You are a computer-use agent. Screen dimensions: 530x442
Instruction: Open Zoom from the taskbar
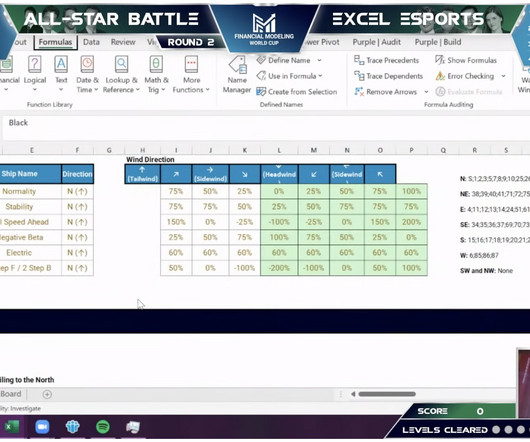pyautogui.click(x=42, y=427)
